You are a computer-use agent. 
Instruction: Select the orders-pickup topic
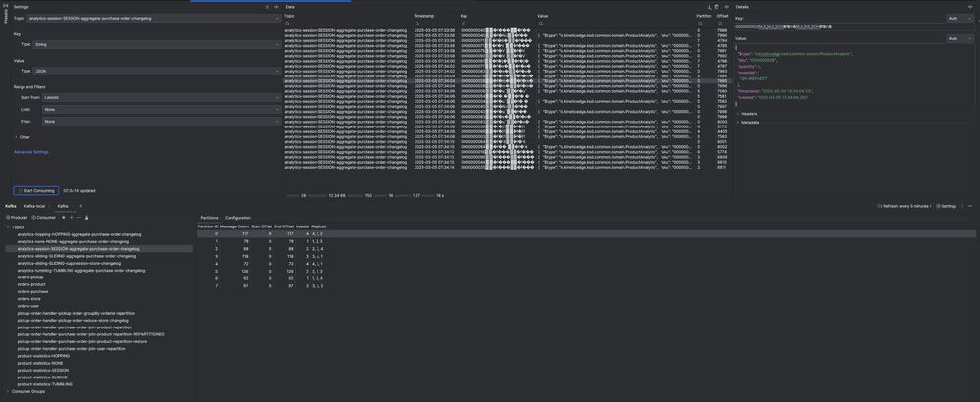coord(30,276)
